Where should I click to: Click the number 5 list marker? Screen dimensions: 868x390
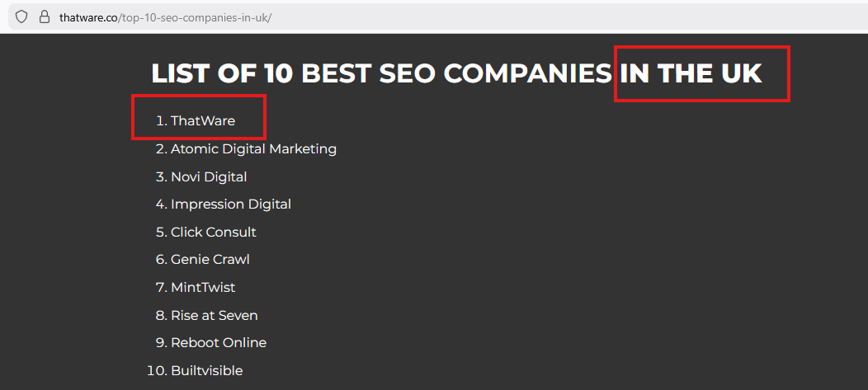click(x=161, y=233)
